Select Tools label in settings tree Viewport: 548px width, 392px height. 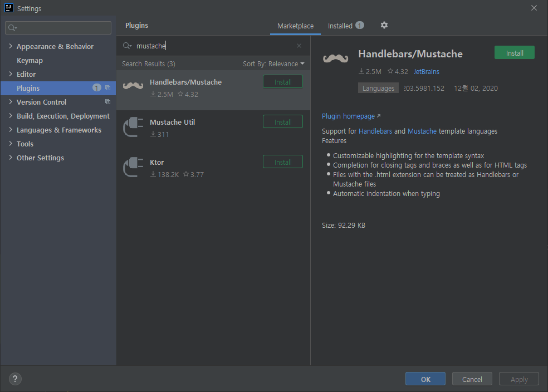(25, 144)
